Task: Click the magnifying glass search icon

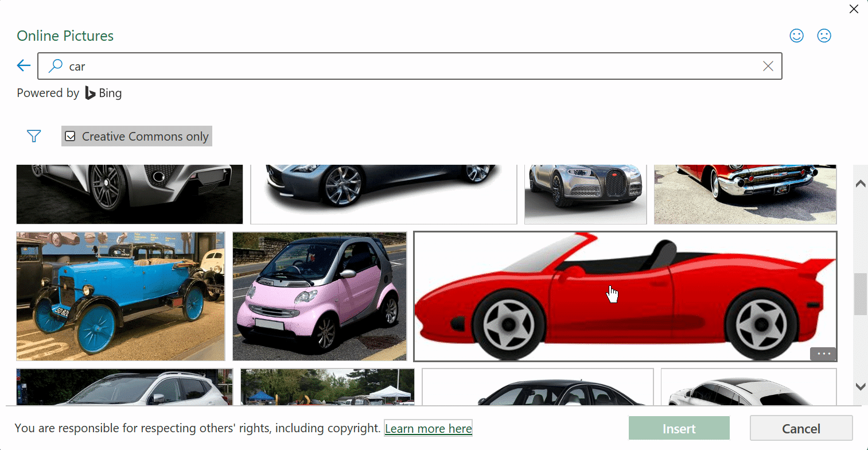Action: click(55, 66)
